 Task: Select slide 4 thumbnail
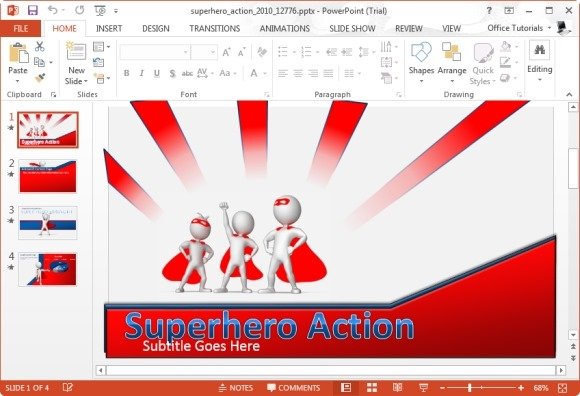pyautogui.click(x=48, y=269)
